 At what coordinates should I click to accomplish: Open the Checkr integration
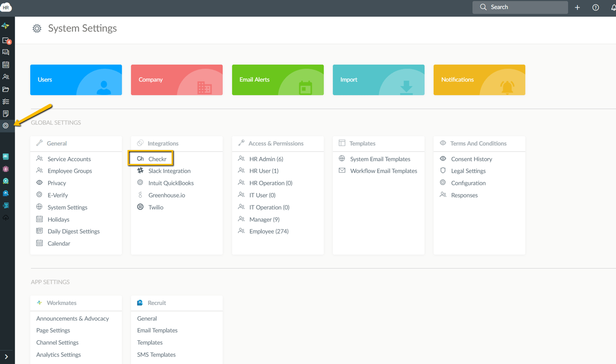(157, 159)
